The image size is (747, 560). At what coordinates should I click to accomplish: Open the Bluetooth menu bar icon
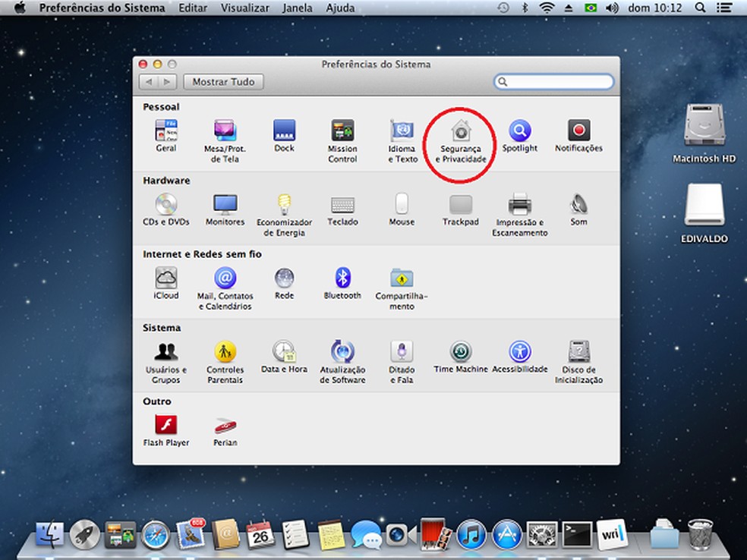[x=525, y=8]
